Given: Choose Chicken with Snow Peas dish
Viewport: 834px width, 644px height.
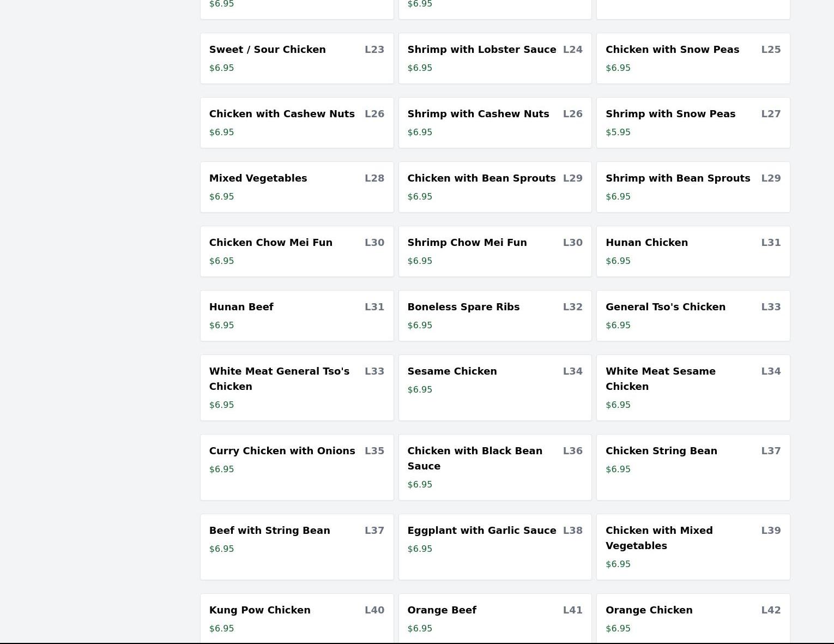Looking at the screenshot, I should coord(692,58).
